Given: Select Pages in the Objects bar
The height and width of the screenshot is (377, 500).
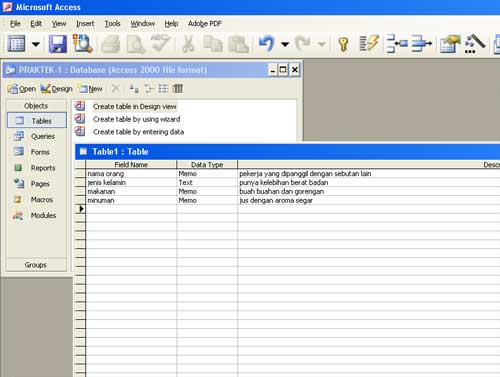Looking at the screenshot, I should [37, 184].
